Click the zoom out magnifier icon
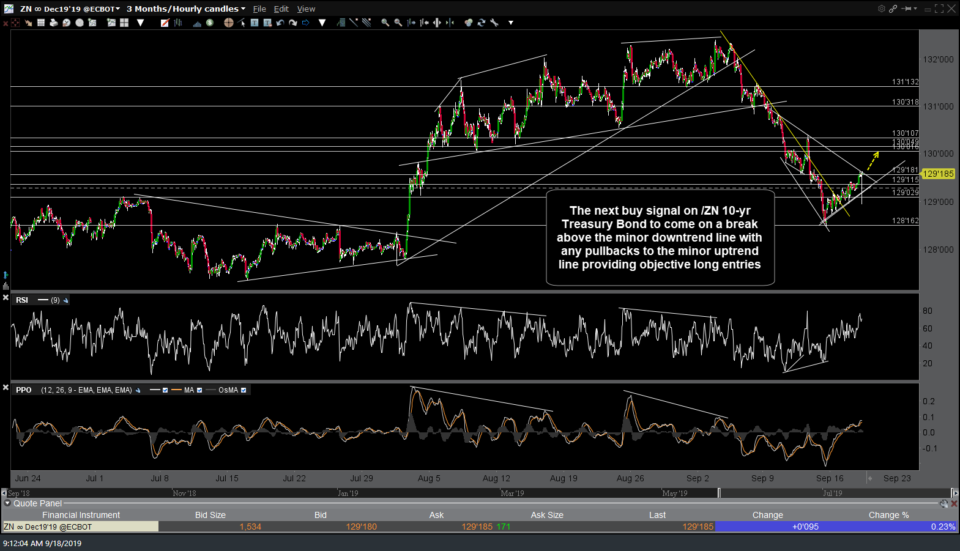 (398, 23)
